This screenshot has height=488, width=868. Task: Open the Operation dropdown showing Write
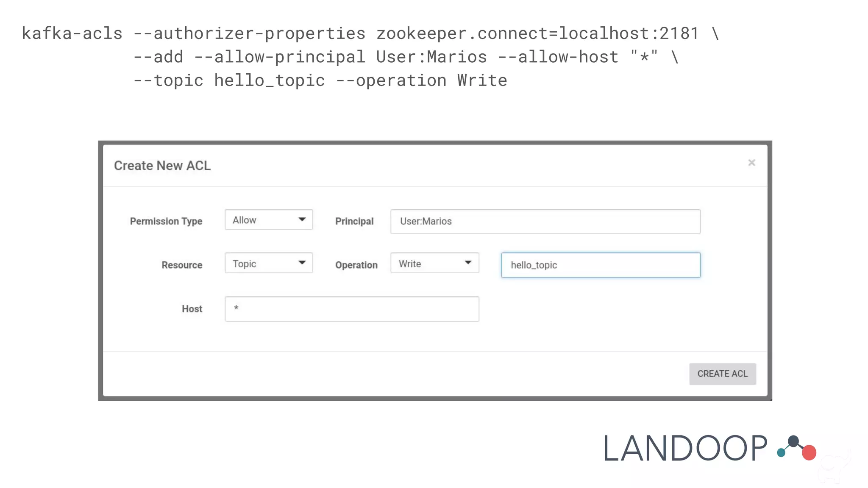tap(435, 263)
